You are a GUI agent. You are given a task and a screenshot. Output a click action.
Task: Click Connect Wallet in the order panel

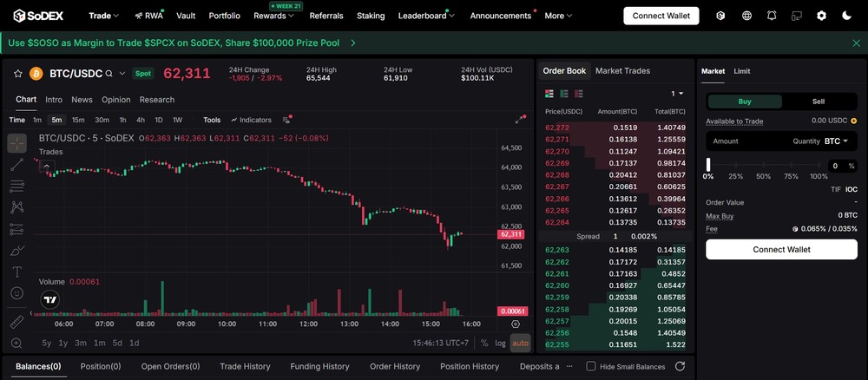[781, 250]
